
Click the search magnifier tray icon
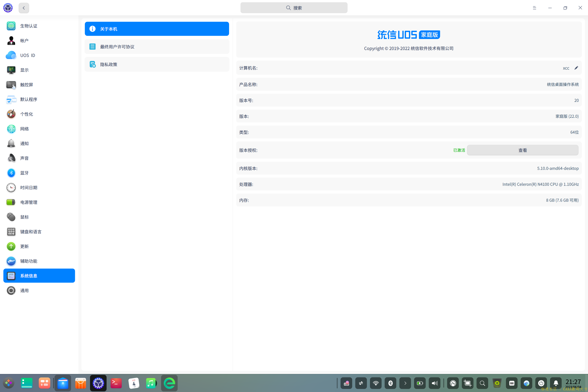tap(482, 383)
